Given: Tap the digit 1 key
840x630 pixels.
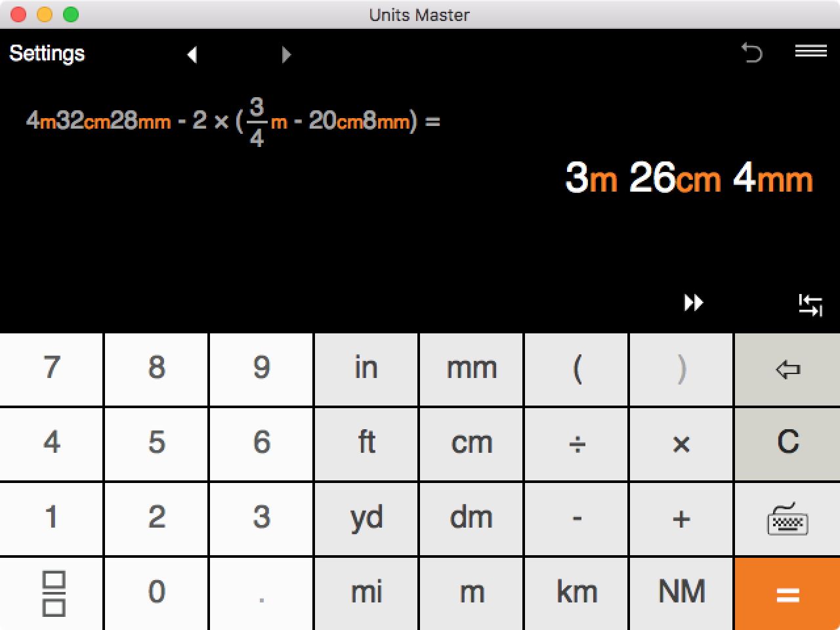Looking at the screenshot, I should tap(52, 519).
